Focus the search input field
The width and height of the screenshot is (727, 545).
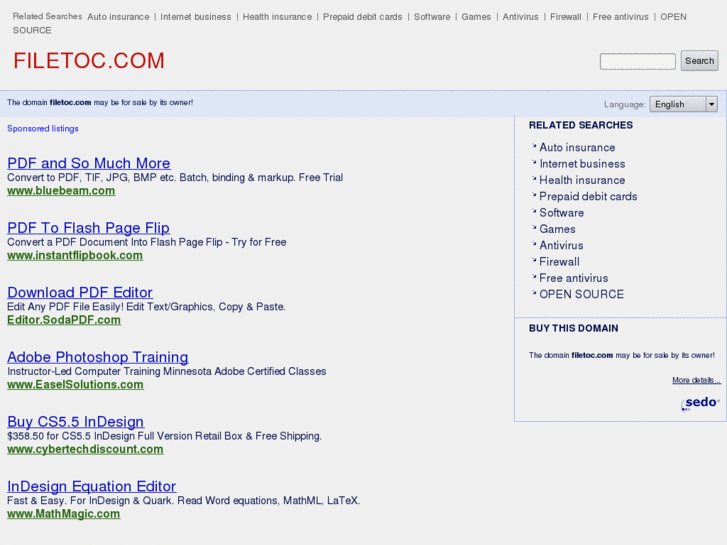(638, 61)
